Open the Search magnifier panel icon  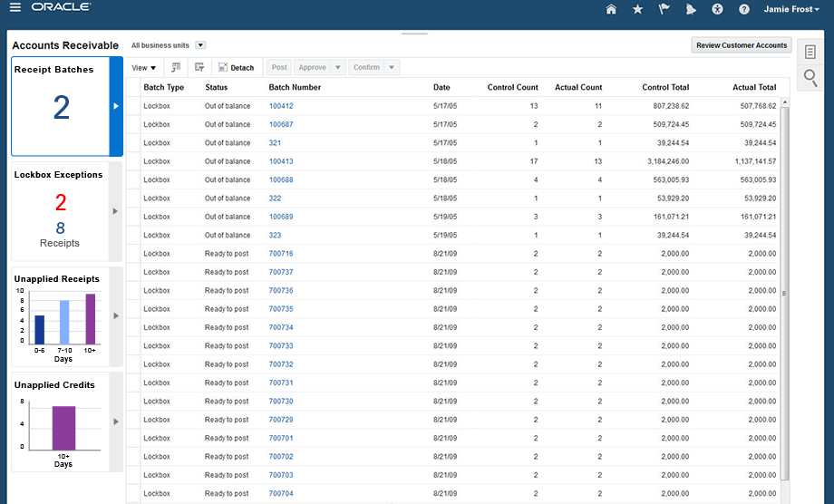pyautogui.click(x=810, y=78)
